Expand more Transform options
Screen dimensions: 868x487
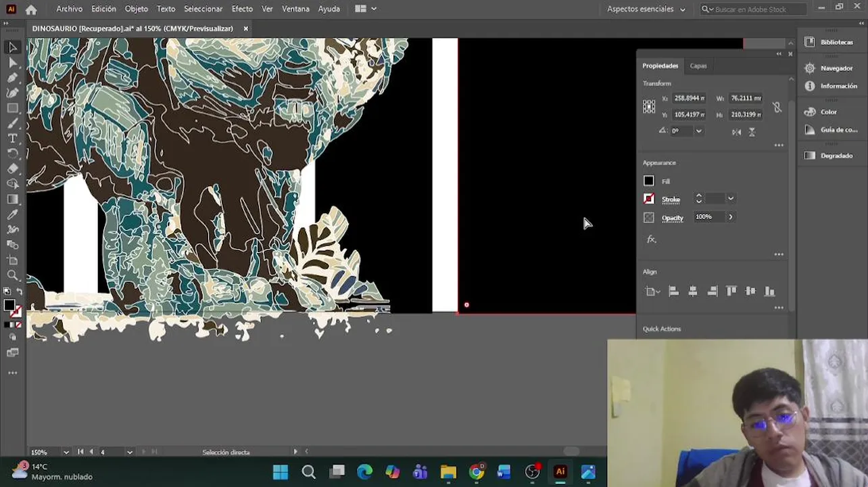[x=779, y=145]
